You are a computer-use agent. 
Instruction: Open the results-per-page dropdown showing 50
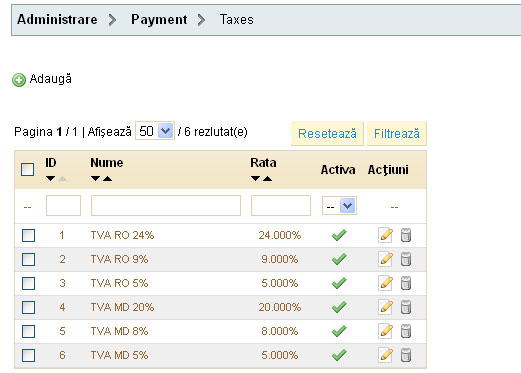[x=155, y=131]
